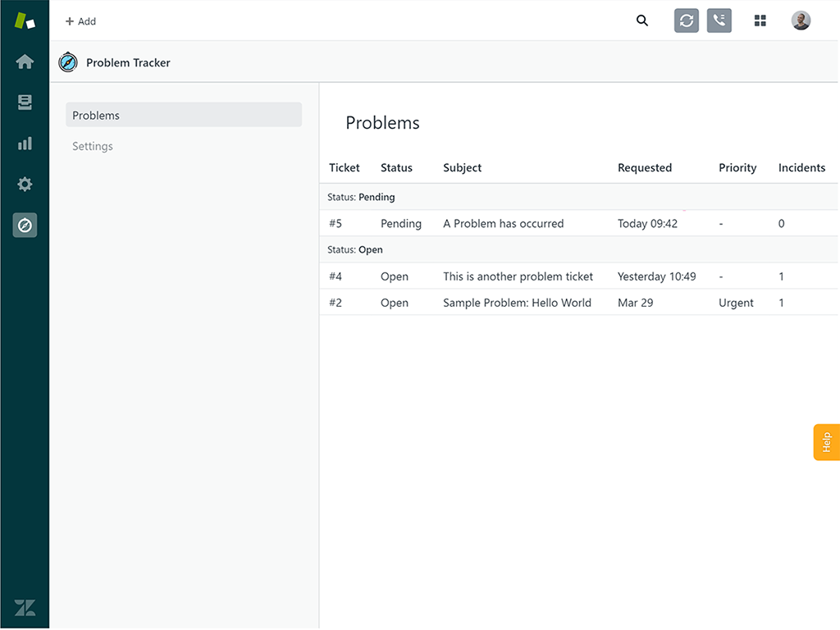Select the Problem Tracker app icon in sidebar
Screen dimensions: 840x630
coord(25,225)
